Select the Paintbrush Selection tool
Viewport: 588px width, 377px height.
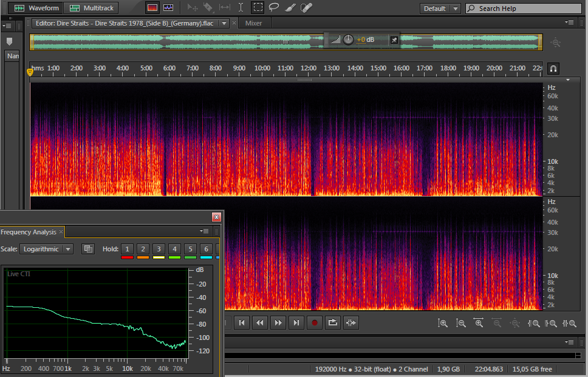290,7
